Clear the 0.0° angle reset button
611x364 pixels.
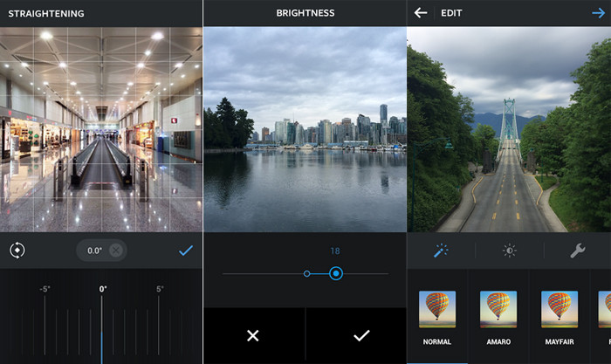pos(115,251)
